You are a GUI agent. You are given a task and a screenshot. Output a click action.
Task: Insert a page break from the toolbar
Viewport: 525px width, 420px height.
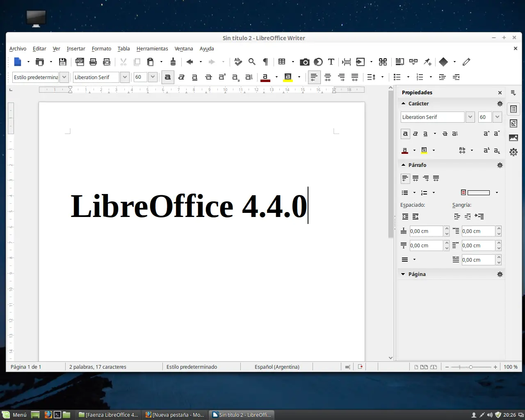pyautogui.click(x=347, y=62)
